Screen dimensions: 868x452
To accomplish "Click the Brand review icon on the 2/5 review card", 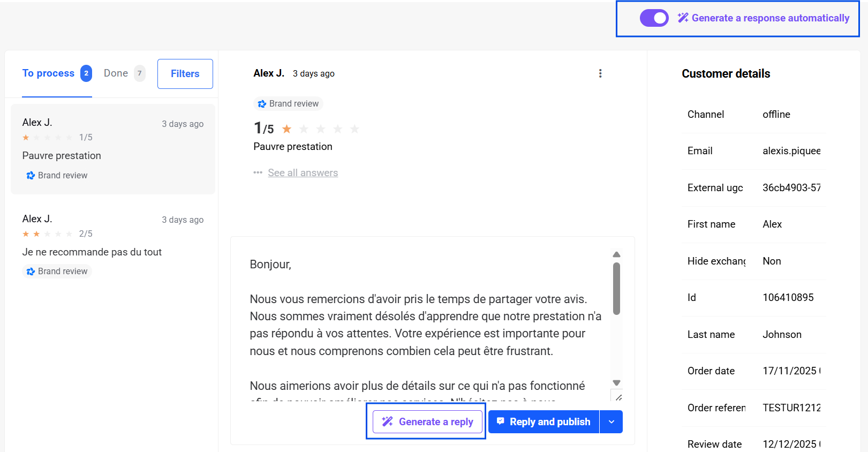I will point(31,272).
